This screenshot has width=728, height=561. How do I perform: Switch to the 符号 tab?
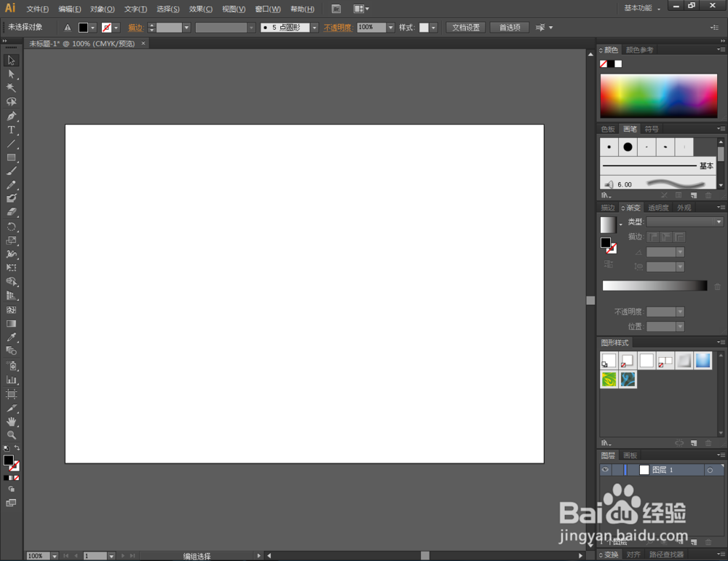tap(652, 129)
